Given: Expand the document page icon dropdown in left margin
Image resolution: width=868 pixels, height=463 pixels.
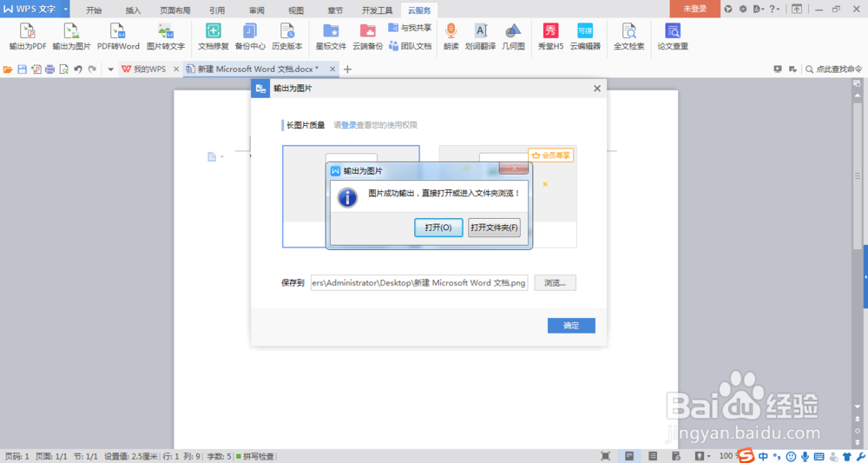Looking at the screenshot, I should (x=222, y=157).
